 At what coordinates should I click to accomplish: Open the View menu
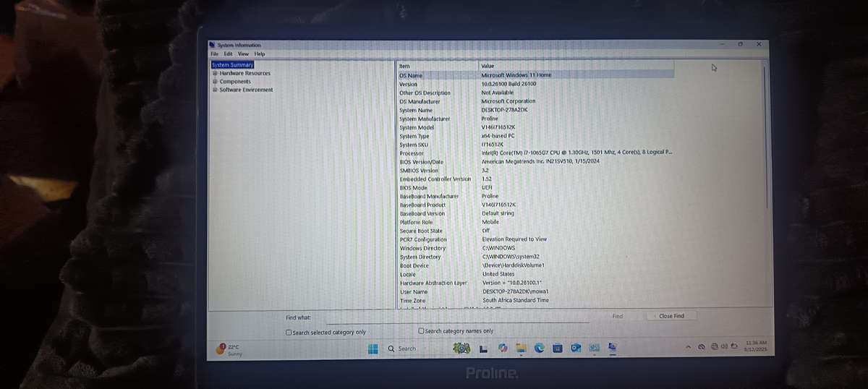pos(243,54)
